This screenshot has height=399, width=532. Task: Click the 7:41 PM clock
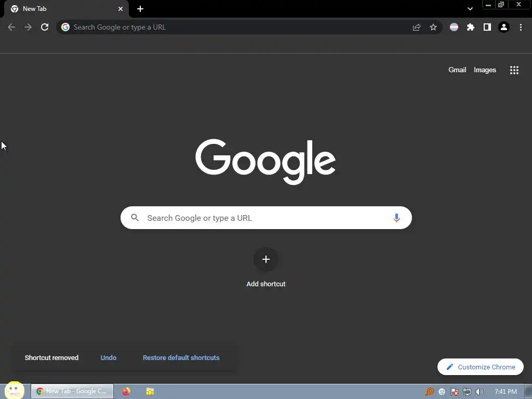(x=506, y=392)
